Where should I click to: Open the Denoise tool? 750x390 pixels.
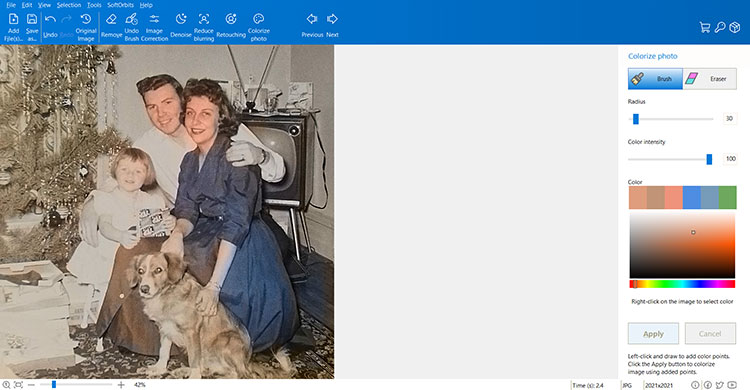pos(181,26)
